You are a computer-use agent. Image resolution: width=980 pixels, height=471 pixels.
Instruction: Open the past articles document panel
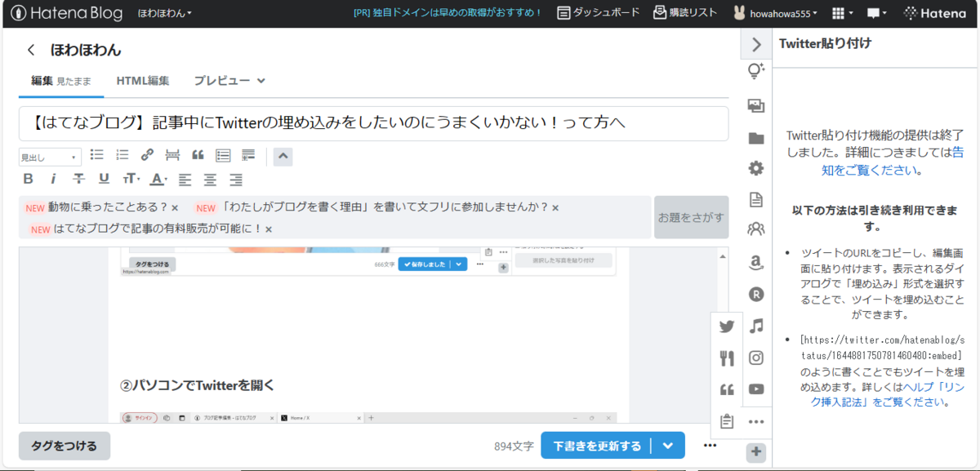(x=756, y=199)
